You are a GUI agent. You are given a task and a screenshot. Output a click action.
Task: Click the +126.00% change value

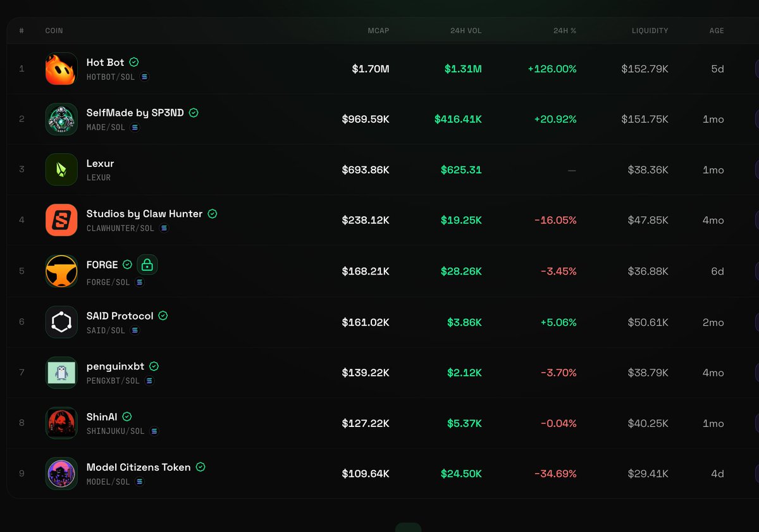pos(552,68)
